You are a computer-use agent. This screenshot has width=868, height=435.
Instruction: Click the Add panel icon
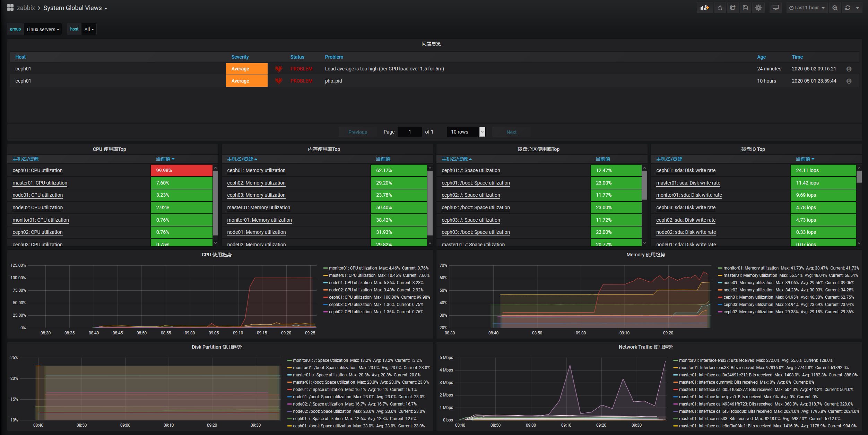[x=705, y=8]
